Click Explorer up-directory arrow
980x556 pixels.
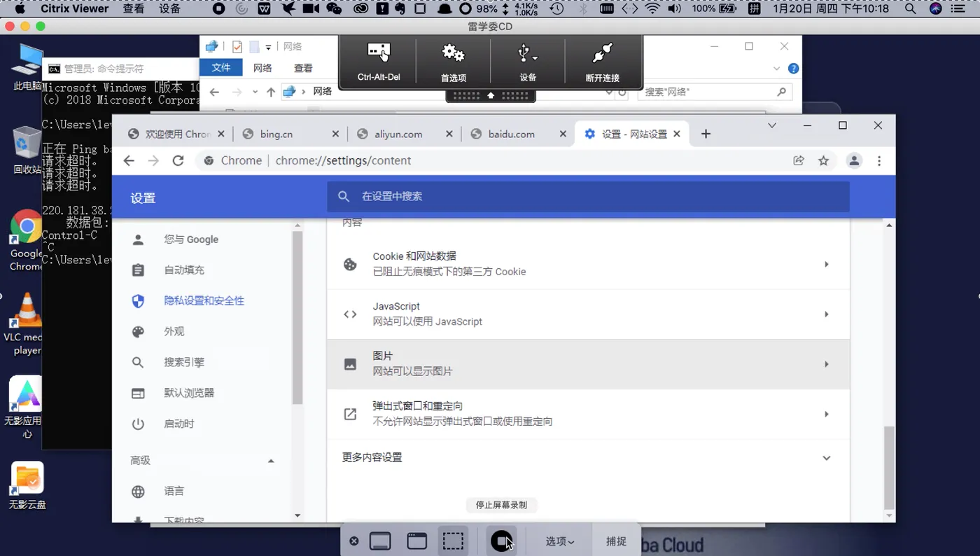pos(271,92)
